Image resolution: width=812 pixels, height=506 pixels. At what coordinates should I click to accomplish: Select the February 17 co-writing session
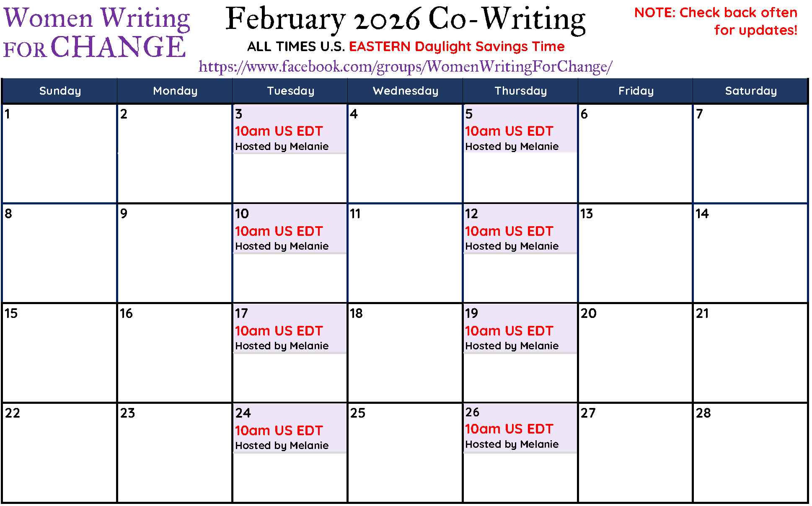click(290, 328)
